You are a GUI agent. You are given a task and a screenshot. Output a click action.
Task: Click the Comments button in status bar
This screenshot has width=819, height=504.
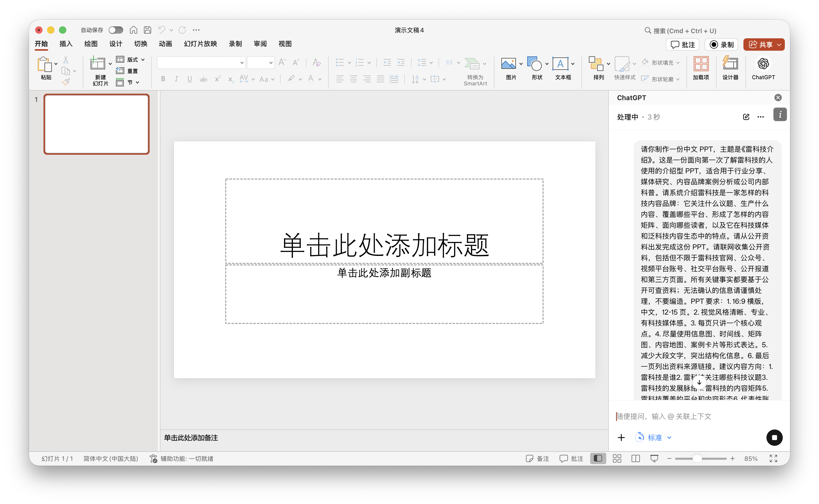(x=571, y=458)
